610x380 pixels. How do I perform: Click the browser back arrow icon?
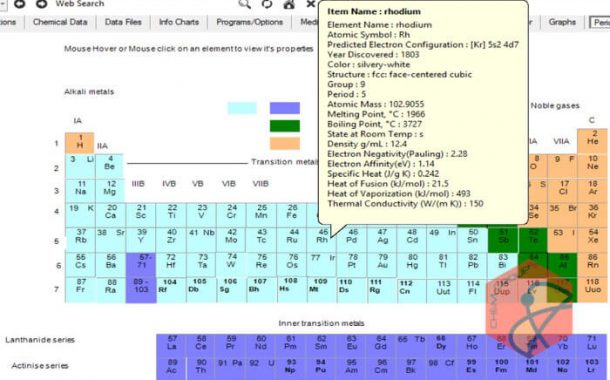pos(19,4)
